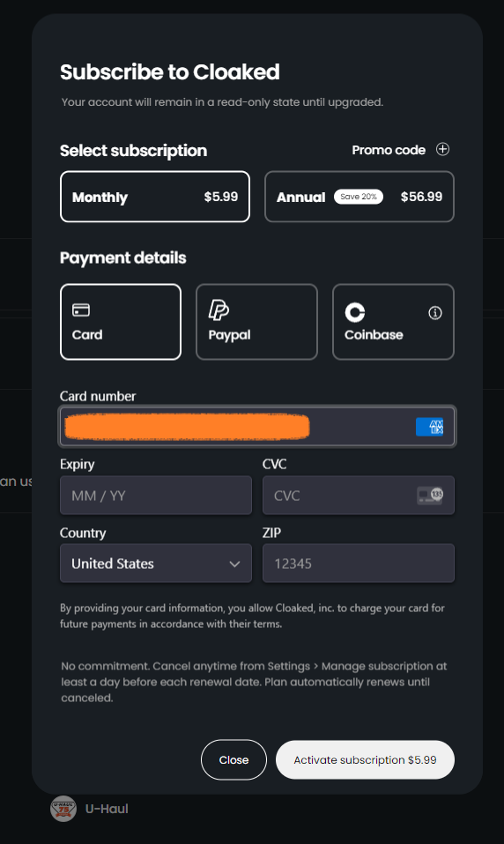Image resolution: width=504 pixels, height=844 pixels.
Task: Click the CVC hint card icon
Action: pos(430,496)
